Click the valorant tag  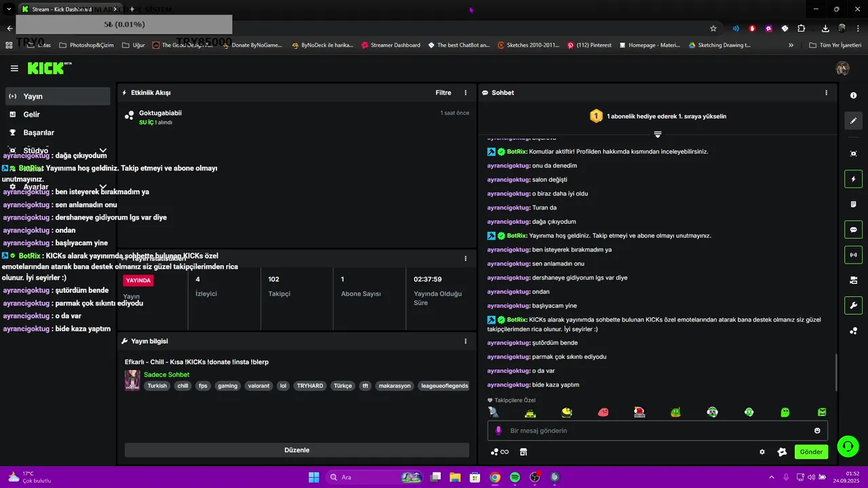pos(258,386)
